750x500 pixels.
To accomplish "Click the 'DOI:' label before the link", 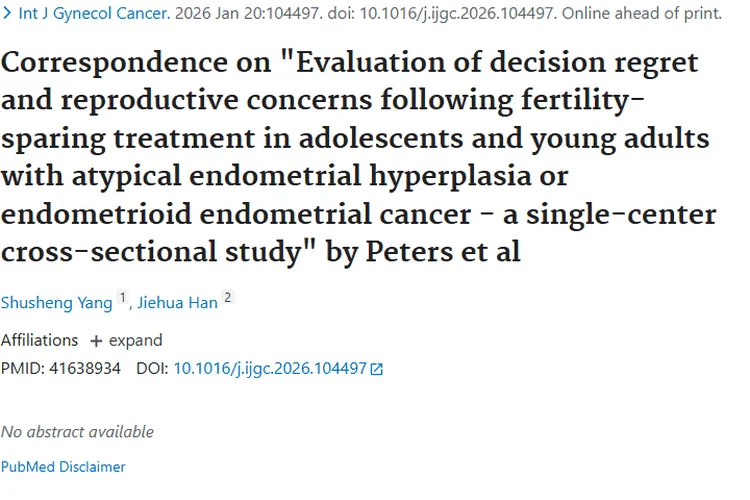I will [x=152, y=368].
